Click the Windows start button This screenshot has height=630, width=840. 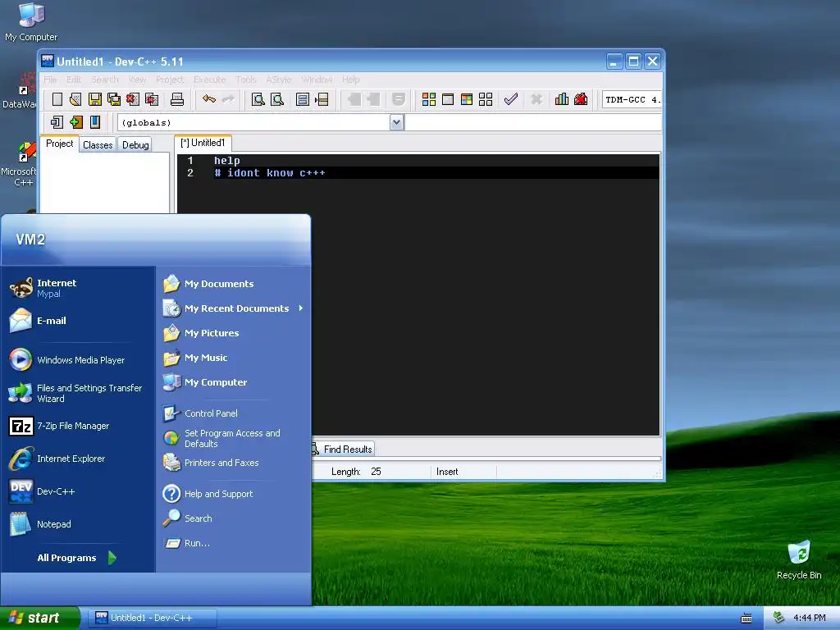coord(40,618)
